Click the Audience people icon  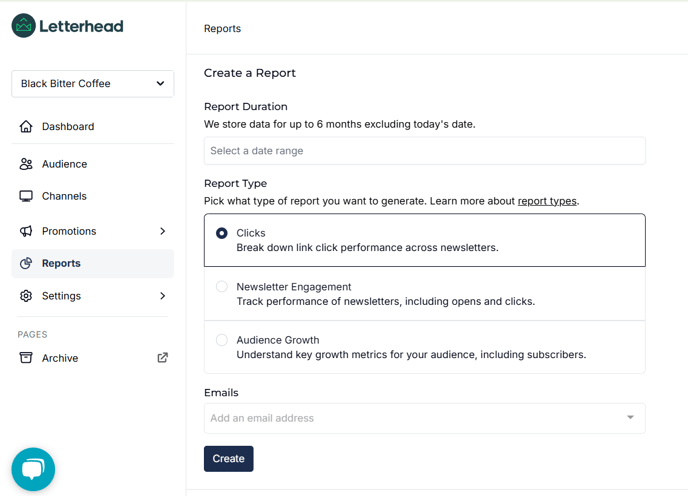pos(26,164)
